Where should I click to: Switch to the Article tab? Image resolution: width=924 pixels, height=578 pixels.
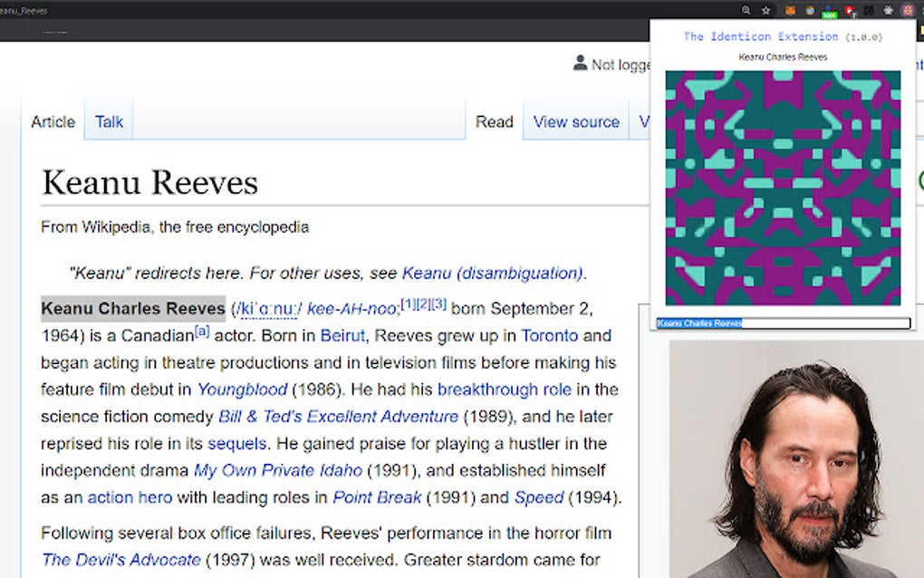coord(53,122)
